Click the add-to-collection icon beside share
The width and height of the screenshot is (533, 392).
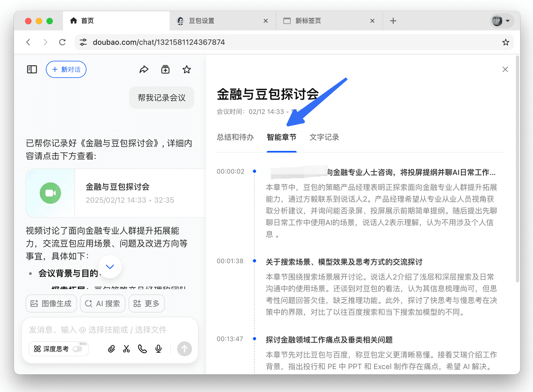point(165,70)
